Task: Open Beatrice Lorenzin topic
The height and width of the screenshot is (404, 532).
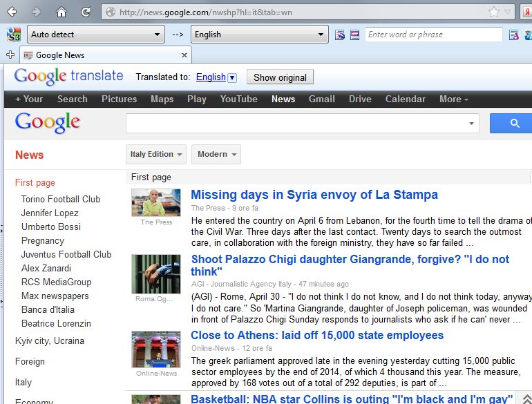Action: (x=56, y=324)
